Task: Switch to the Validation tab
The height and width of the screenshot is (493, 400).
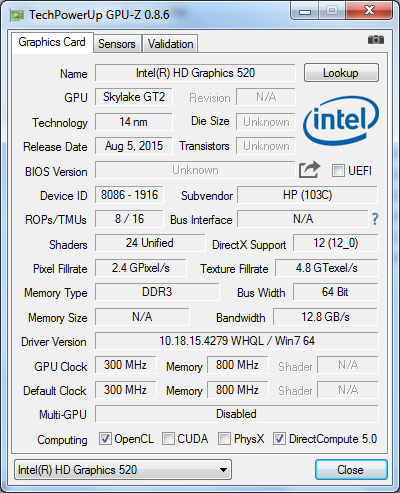Action: [x=170, y=44]
